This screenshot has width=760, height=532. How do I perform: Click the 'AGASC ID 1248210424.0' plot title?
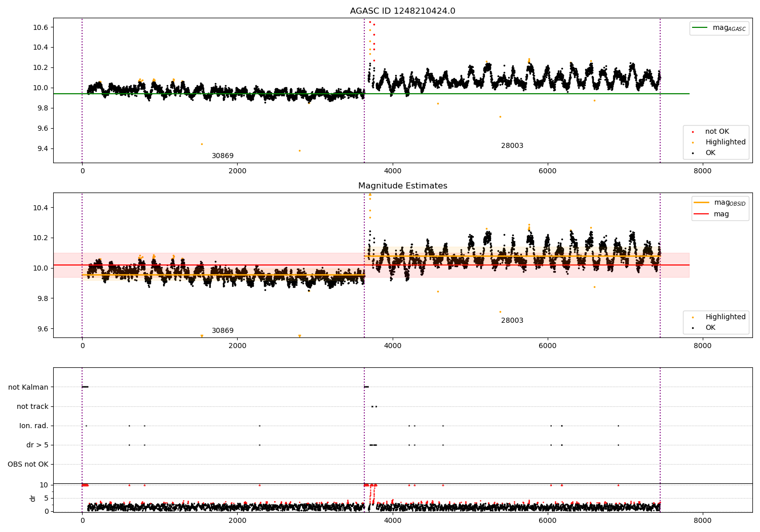[402, 11]
